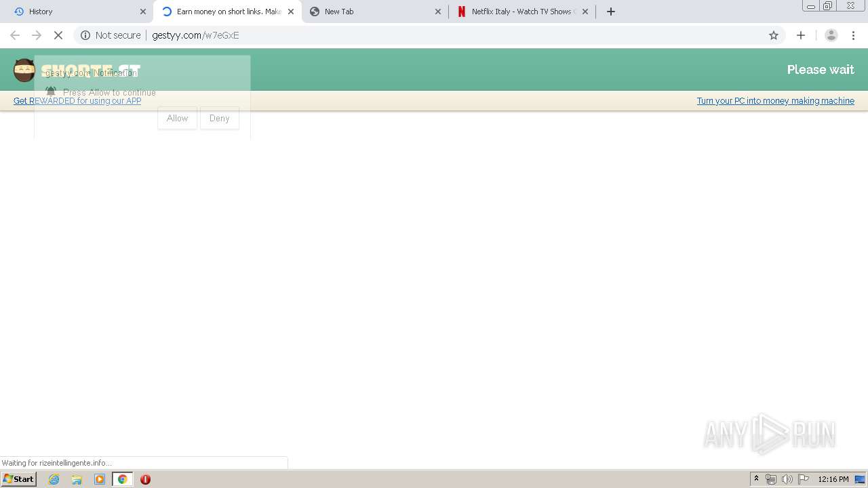Close the Netflix Italy tab
This screenshot has height=488, width=868.
pyautogui.click(x=585, y=12)
